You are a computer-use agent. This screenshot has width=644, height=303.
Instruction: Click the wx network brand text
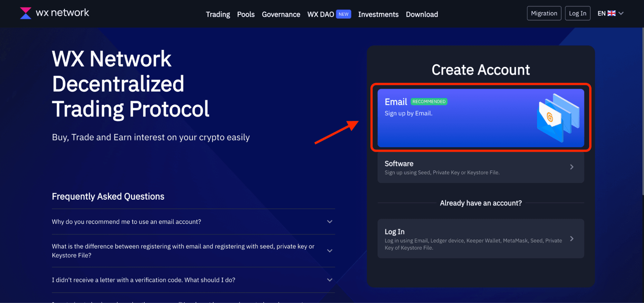click(x=62, y=13)
